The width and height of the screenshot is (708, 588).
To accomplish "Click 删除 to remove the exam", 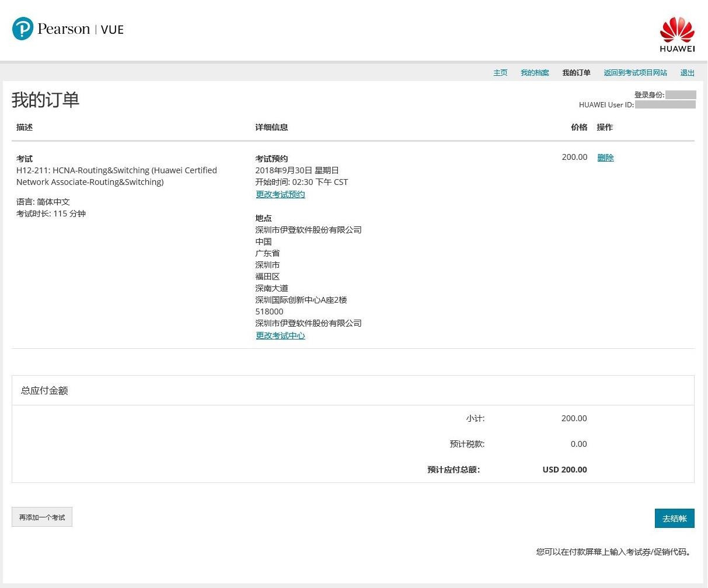I will coord(605,157).
